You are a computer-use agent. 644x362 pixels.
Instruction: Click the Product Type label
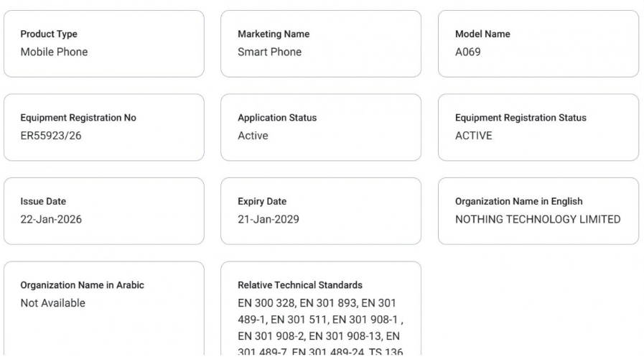tap(49, 34)
